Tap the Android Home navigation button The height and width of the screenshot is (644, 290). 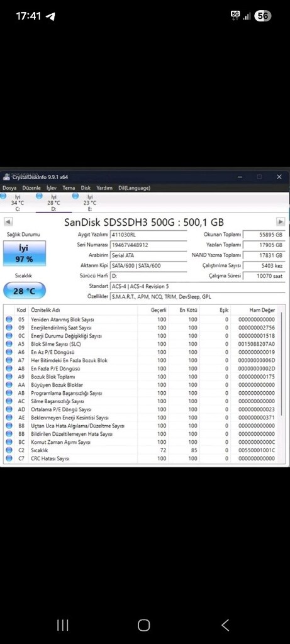(144, 625)
